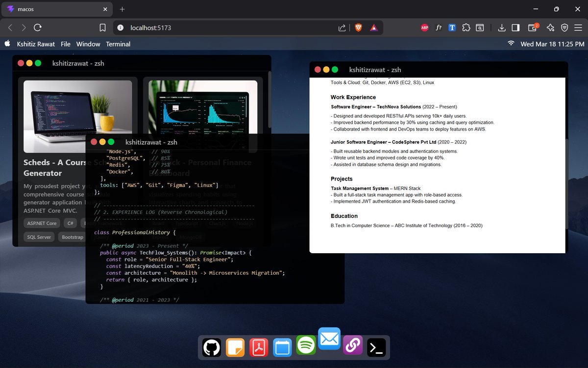588x368 pixels.
Task: Click the share icon in the address bar
Action: point(342,28)
